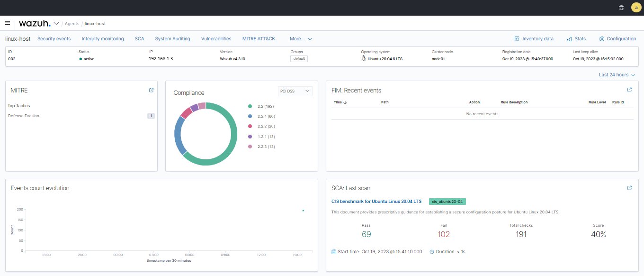Open MITRE panel in new view icon
The height and width of the screenshot is (276, 644).
(x=151, y=90)
